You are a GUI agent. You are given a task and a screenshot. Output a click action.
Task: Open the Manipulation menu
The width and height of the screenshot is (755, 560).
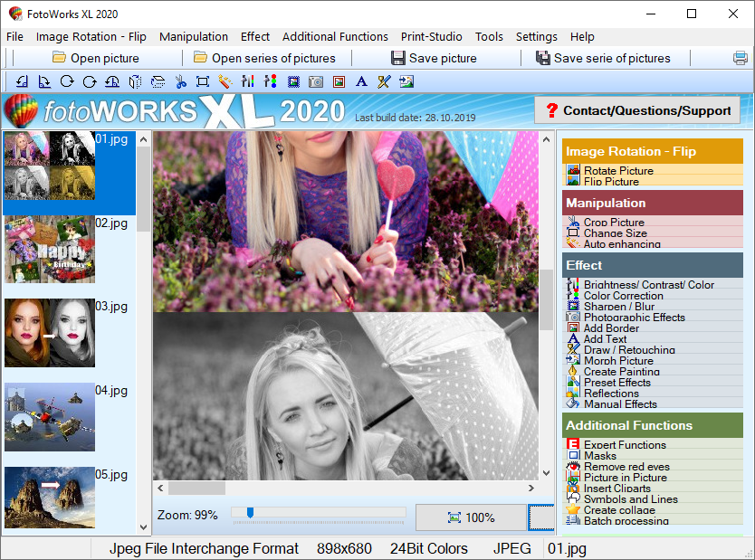point(194,36)
